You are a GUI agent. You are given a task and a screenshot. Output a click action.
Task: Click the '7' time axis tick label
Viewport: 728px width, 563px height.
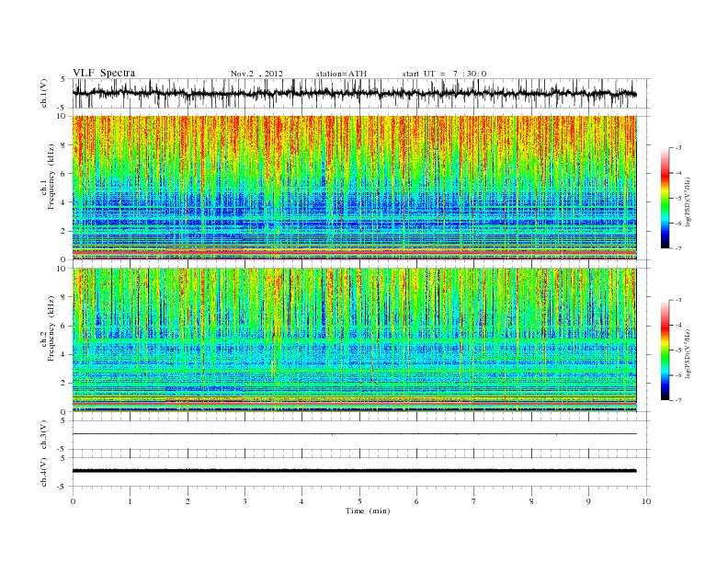(474, 501)
